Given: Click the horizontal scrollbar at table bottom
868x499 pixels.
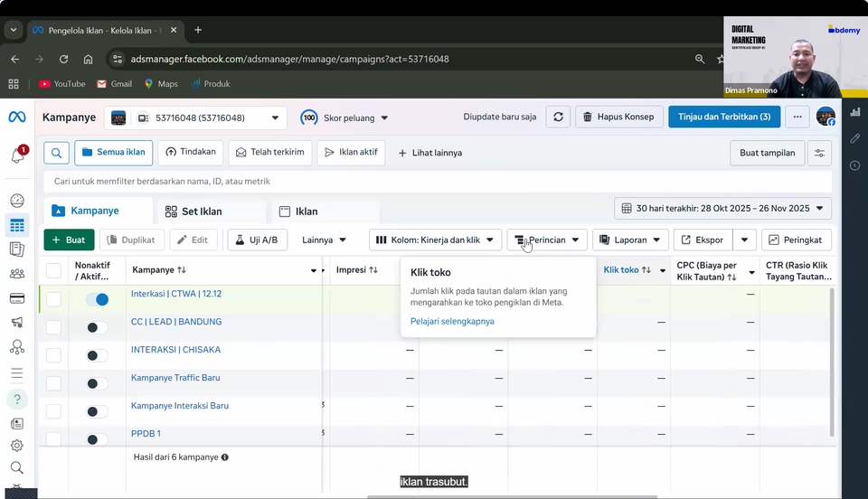Looking at the screenshot, I should pos(512,497).
